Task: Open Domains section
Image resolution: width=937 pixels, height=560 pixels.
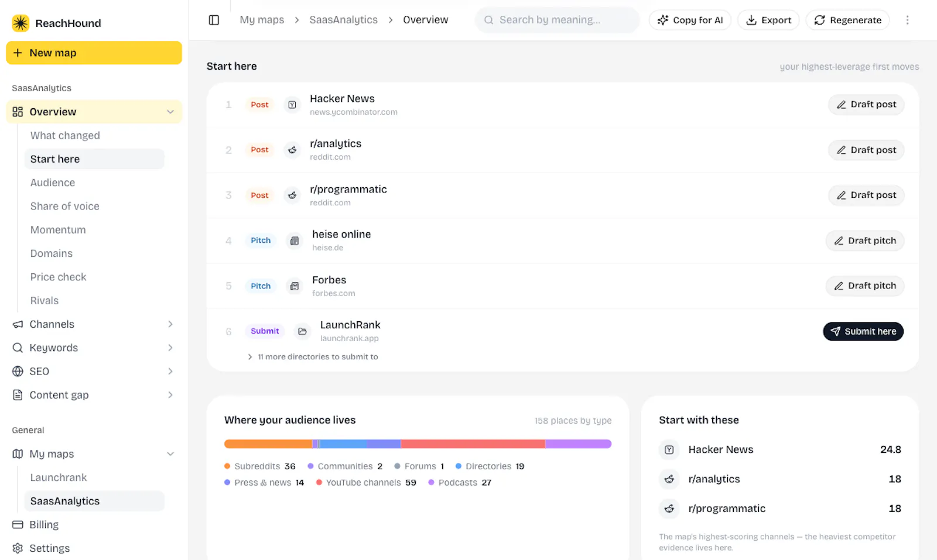Action: tap(94, 253)
